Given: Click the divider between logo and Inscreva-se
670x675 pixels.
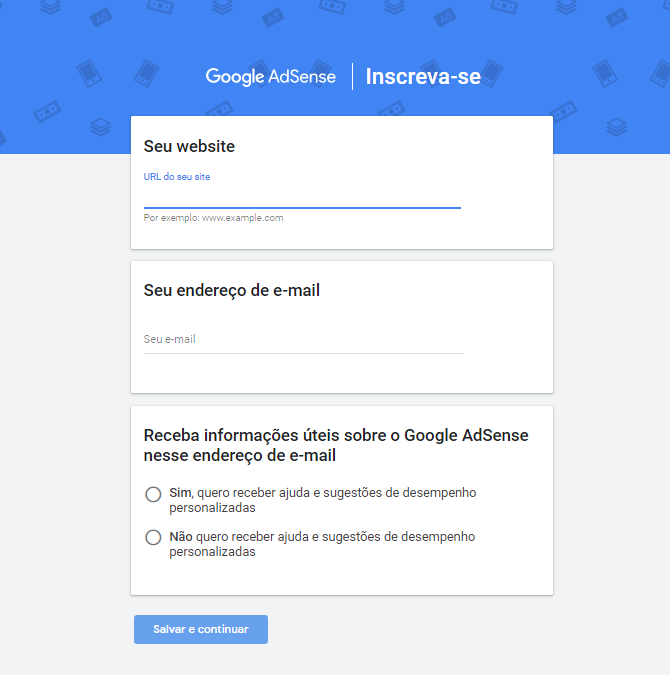Looking at the screenshot, I should tap(352, 76).
